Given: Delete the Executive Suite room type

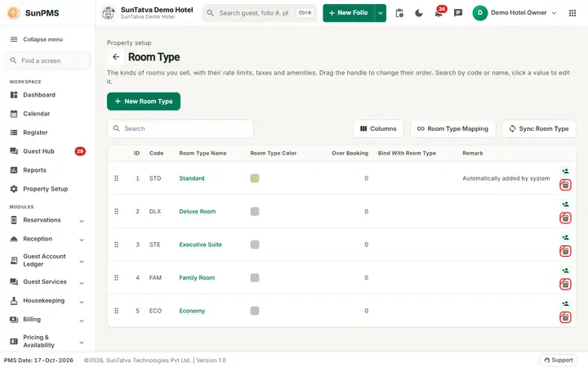Looking at the screenshot, I should 565,251.
